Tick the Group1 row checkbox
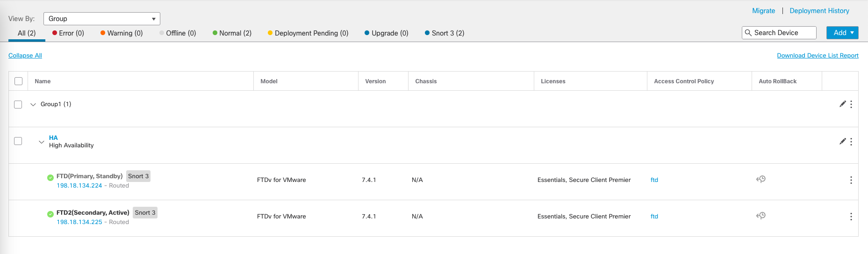868x254 pixels. point(18,104)
